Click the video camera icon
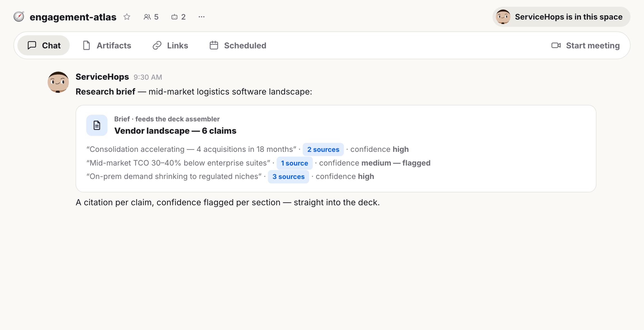The width and height of the screenshot is (644, 330). pyautogui.click(x=556, y=45)
